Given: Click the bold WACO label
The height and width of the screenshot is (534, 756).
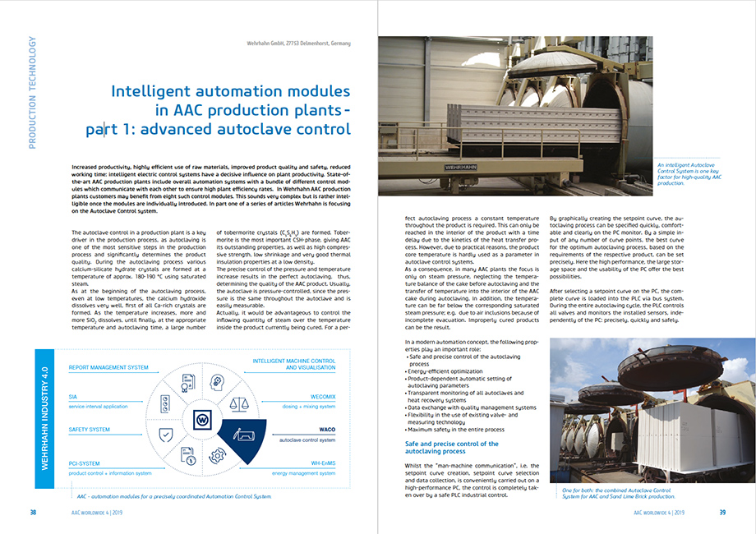Looking at the screenshot, I should tap(327, 430).
